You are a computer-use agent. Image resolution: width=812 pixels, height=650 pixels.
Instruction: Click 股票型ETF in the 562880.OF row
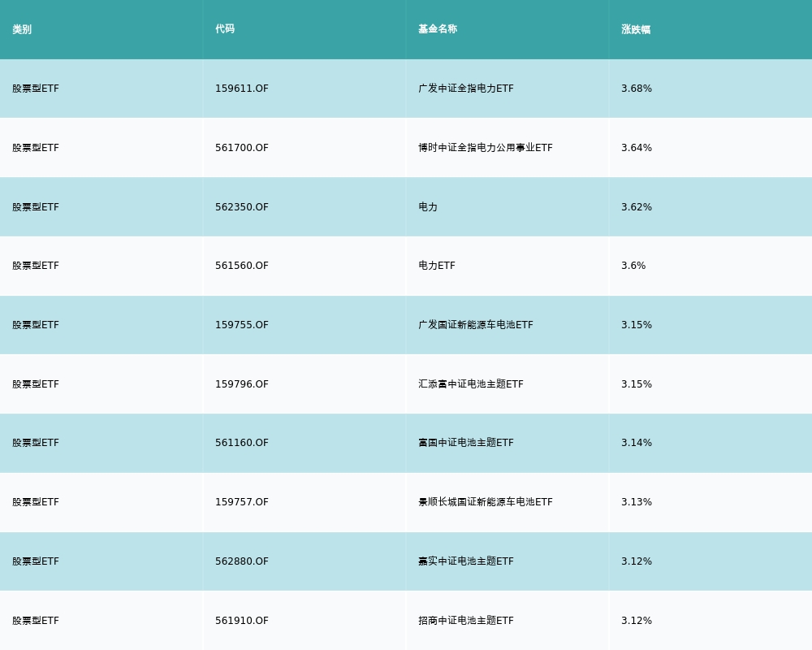click(36, 561)
